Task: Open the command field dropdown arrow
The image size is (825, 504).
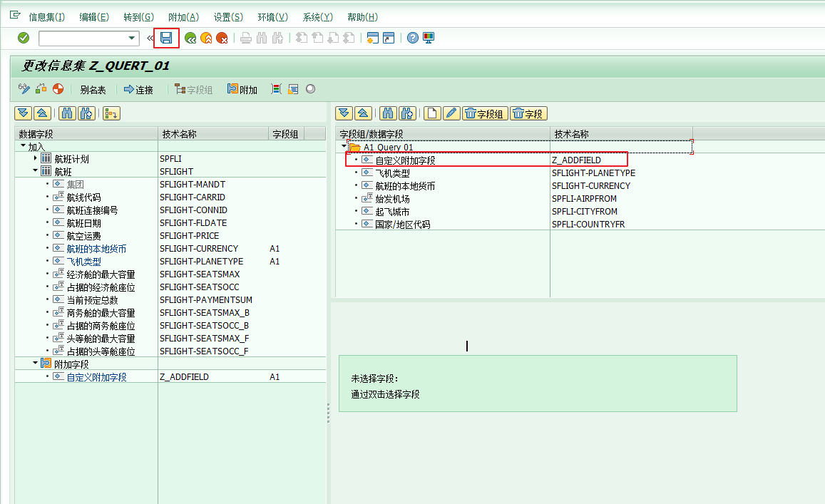Action: pos(132,38)
